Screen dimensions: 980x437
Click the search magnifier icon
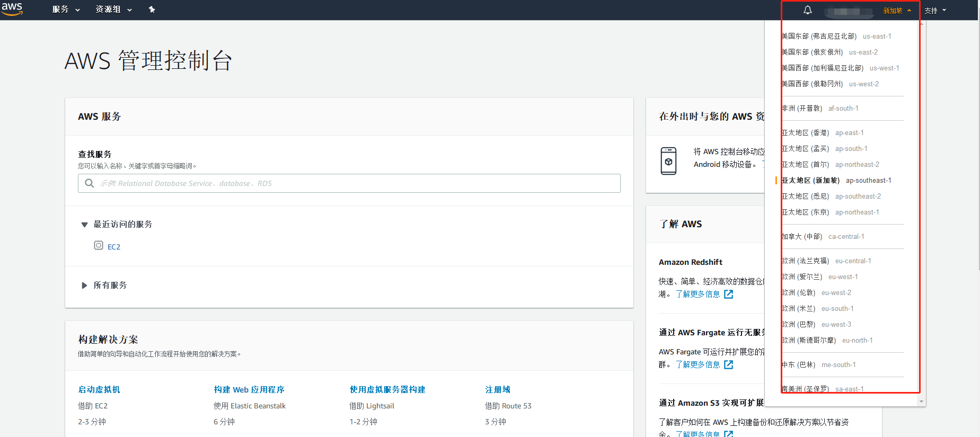90,183
